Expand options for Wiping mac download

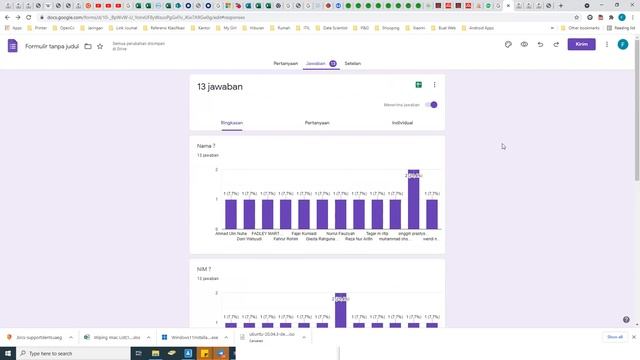coord(149,338)
